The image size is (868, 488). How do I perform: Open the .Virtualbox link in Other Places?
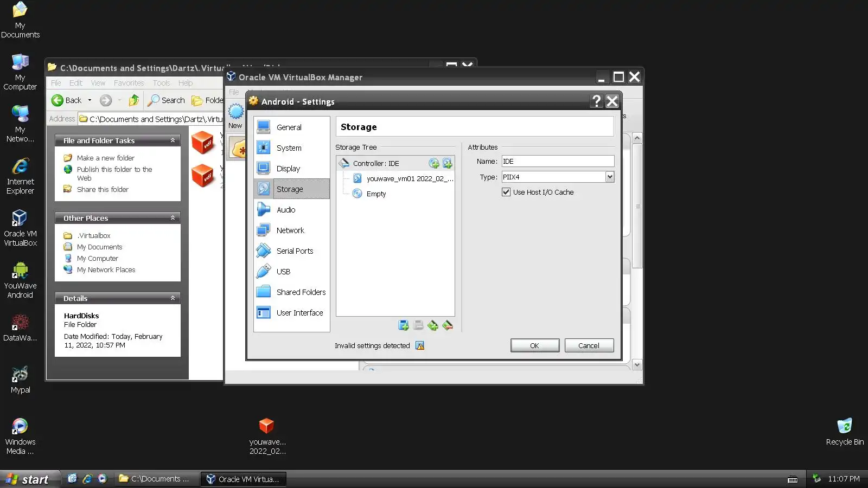point(94,235)
